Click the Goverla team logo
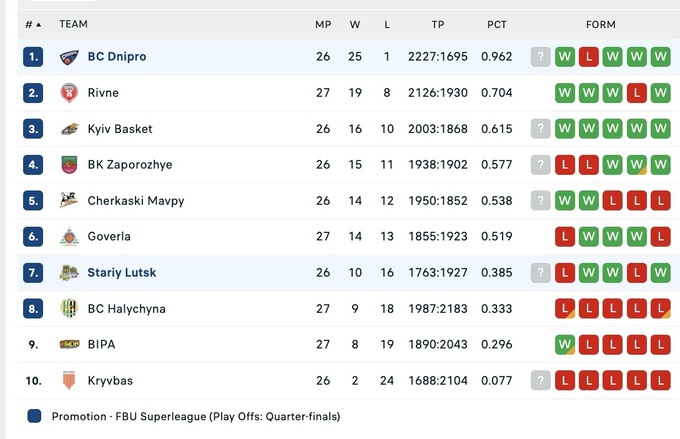Image resolution: width=680 pixels, height=439 pixels. 69,237
